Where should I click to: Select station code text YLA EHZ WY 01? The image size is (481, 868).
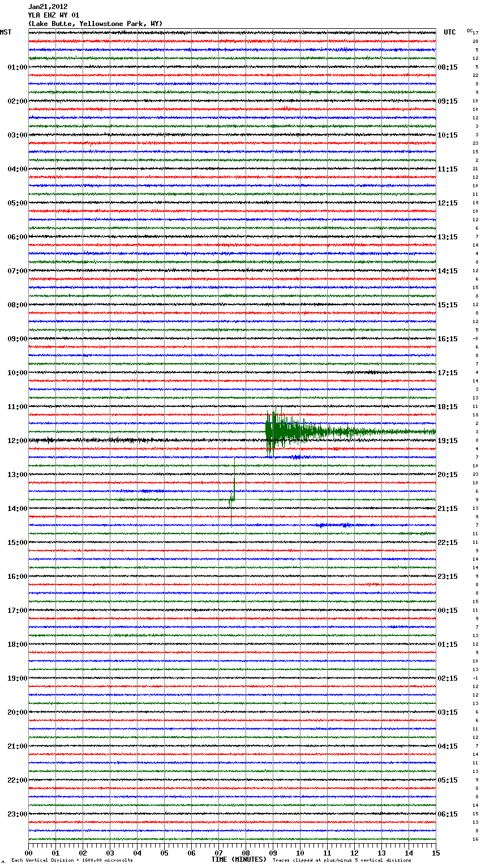tap(54, 15)
